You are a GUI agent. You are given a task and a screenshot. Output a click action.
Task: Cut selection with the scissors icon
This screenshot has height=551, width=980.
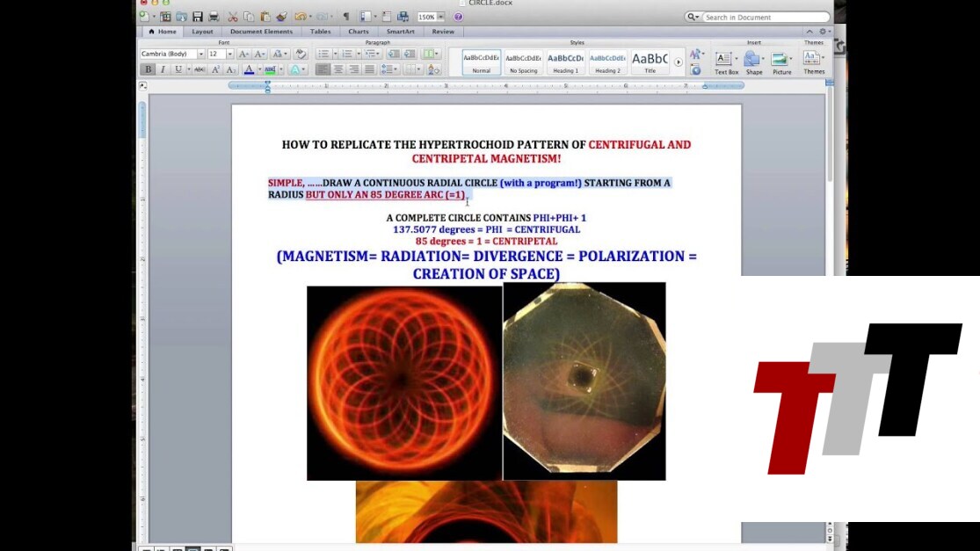pos(233,17)
